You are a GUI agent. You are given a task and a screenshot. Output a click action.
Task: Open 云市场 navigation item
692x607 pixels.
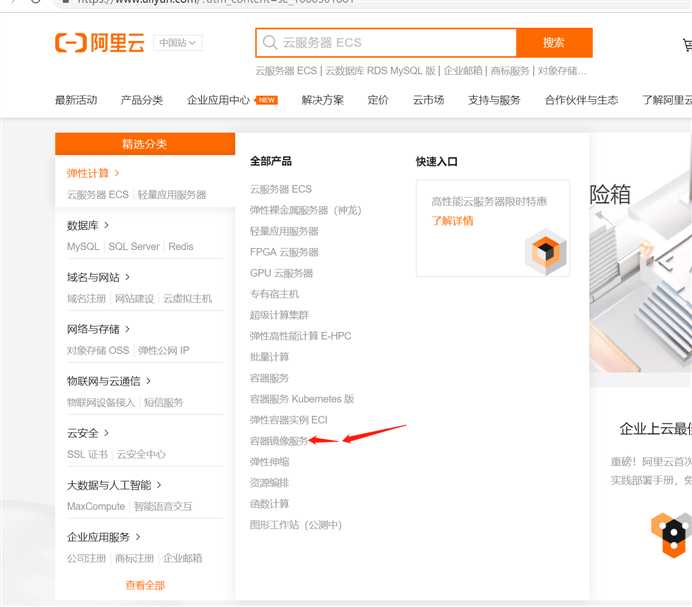click(x=429, y=100)
